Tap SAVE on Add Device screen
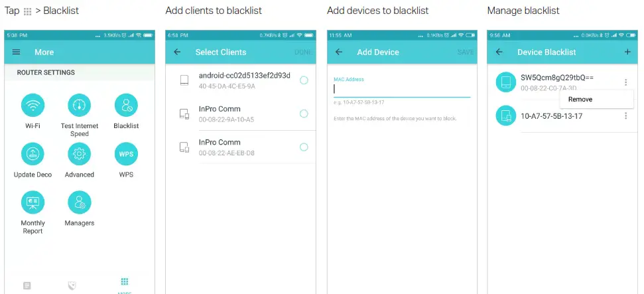The image size is (644, 294). 466,52
